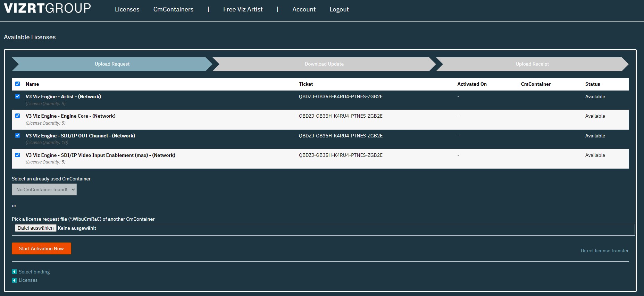This screenshot has width=644, height=296.
Task: Open the Licenses menu in top navigation
Action: 127,9
